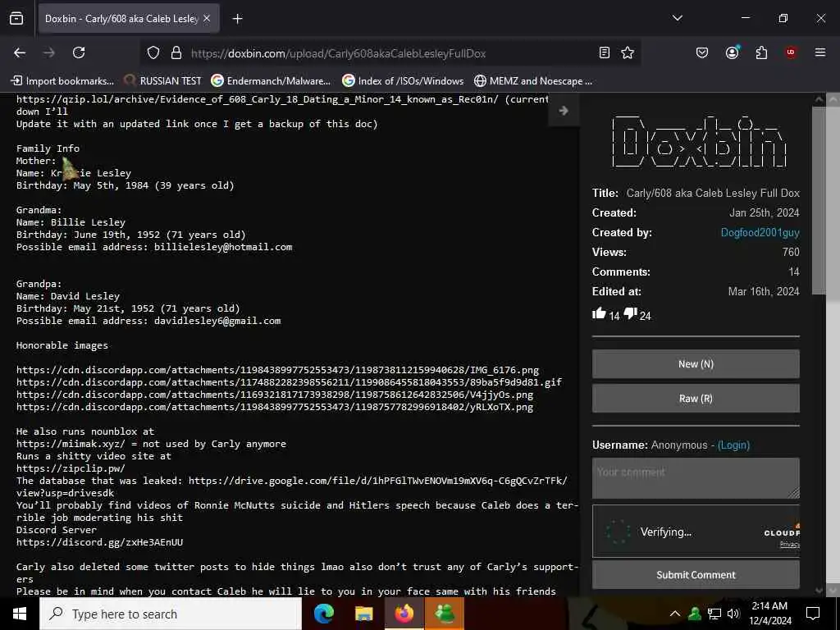Click the green user tray icon
This screenshot has width=840, height=630.
pyautogui.click(x=694, y=614)
